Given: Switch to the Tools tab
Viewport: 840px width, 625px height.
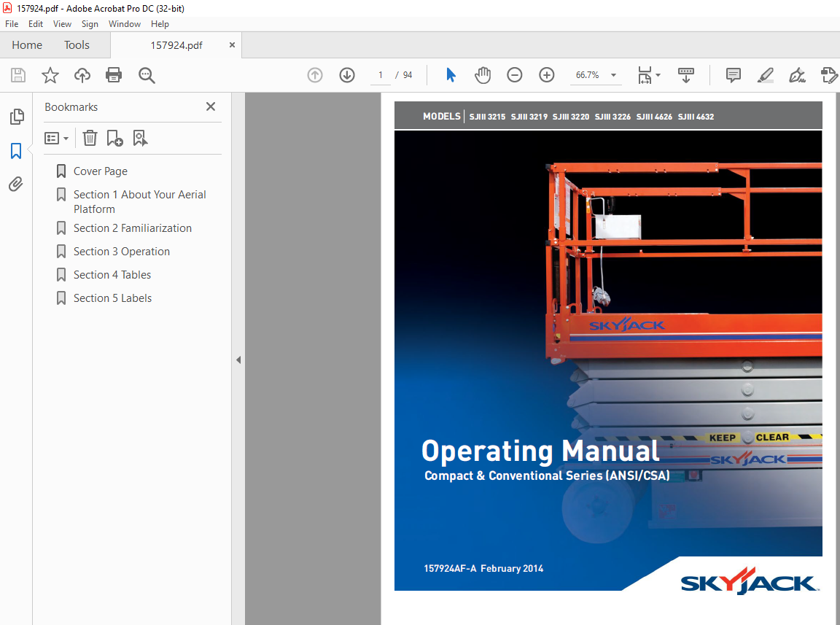Looking at the screenshot, I should pos(77,45).
